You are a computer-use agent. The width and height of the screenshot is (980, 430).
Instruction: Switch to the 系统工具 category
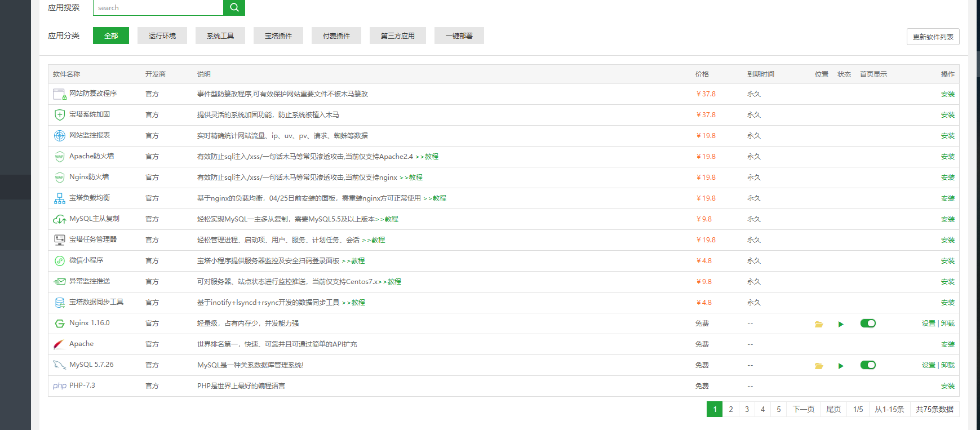220,36
